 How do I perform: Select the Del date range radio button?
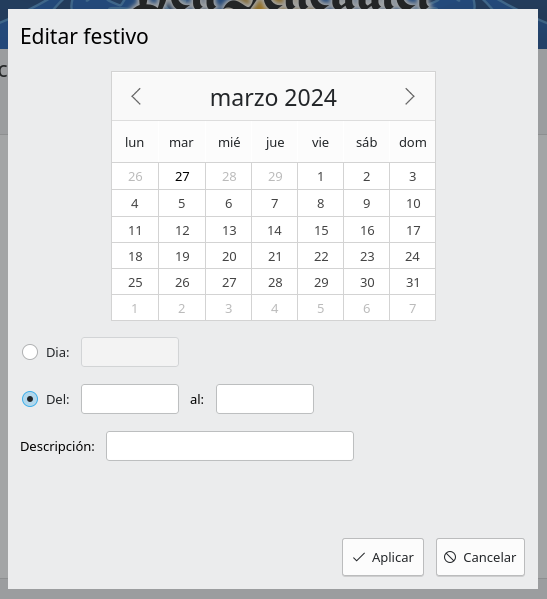pos(30,399)
